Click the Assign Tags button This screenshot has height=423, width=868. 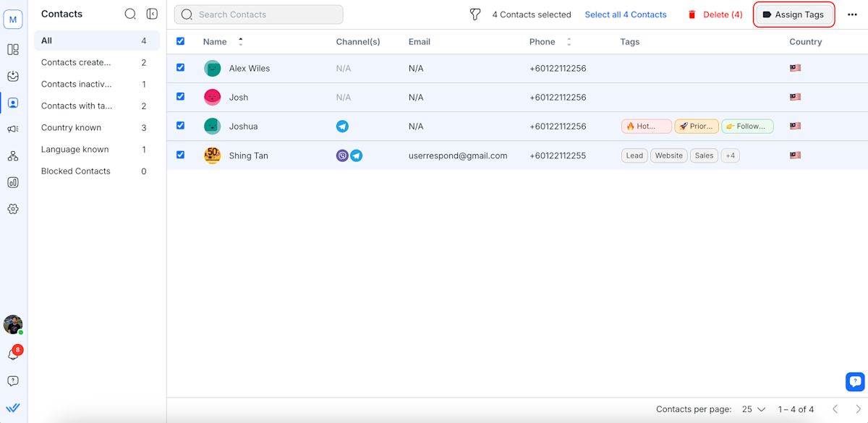[x=793, y=14]
